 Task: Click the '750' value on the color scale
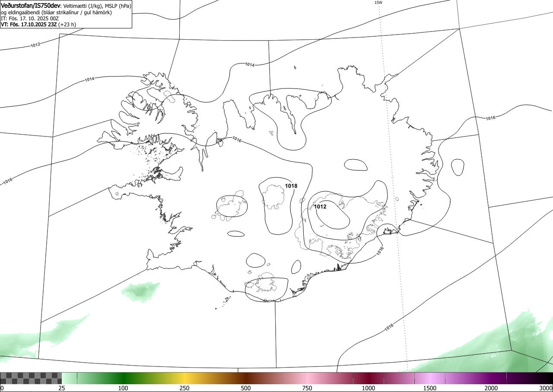pyautogui.click(x=307, y=388)
